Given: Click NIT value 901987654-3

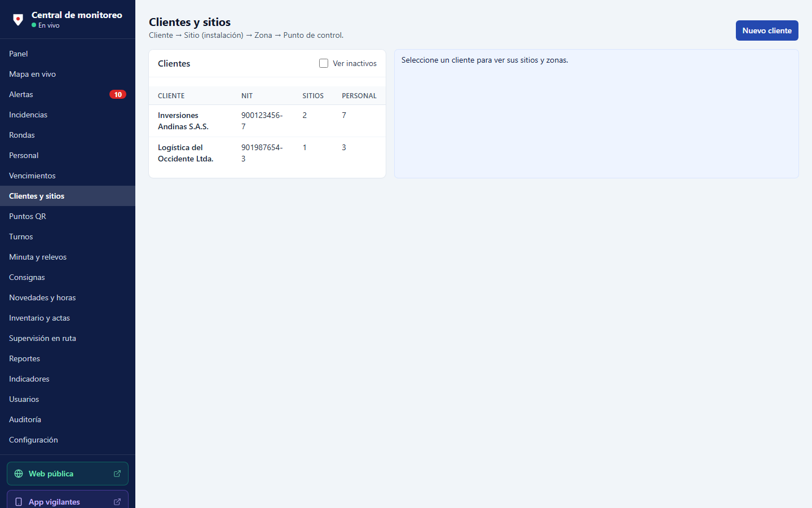Looking at the screenshot, I should click(x=262, y=153).
